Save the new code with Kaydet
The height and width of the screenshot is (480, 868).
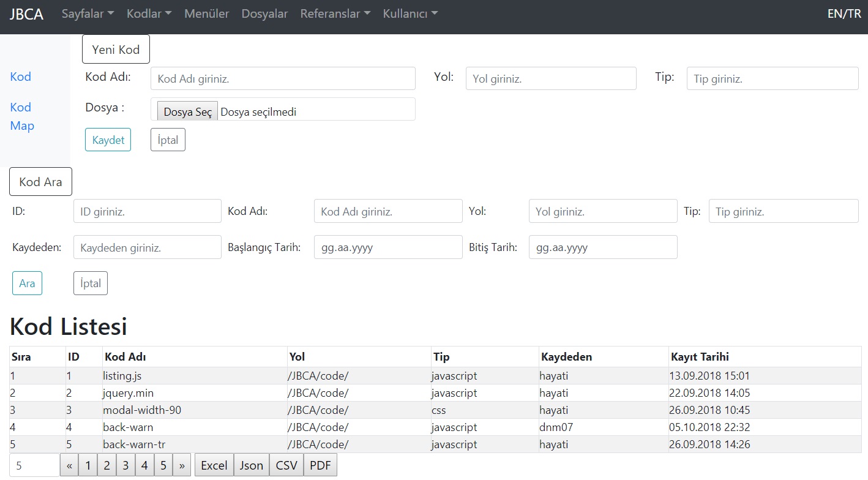[x=108, y=139]
